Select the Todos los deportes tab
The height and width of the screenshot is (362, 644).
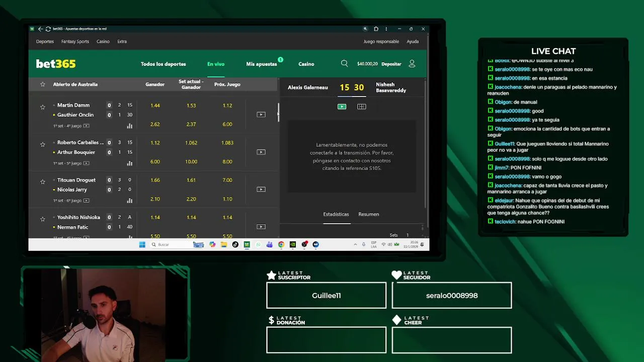click(163, 64)
